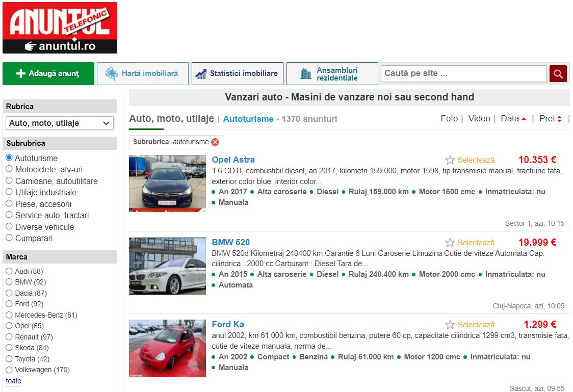This screenshot has width=573, height=392.
Task: Open the Opel Astra photo thumbnail
Action: (x=167, y=184)
